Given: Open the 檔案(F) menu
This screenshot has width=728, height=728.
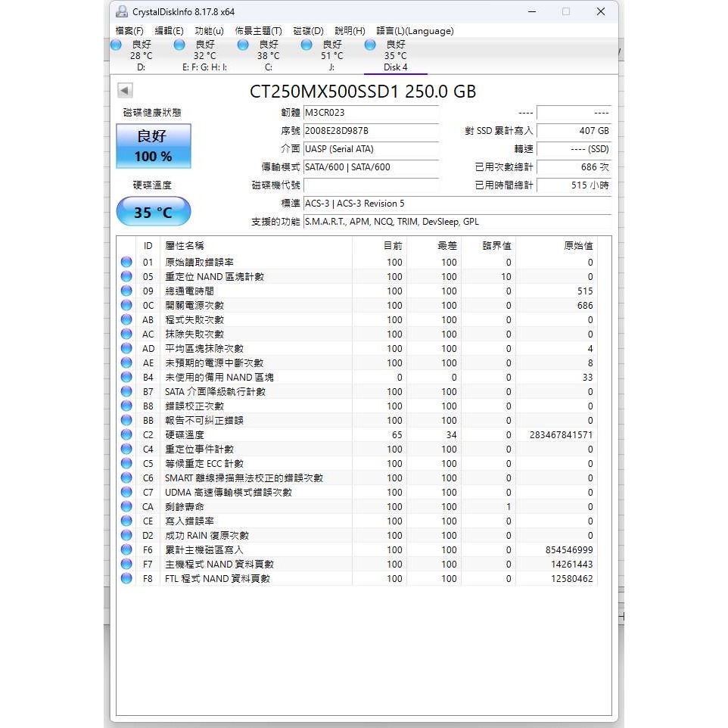Looking at the screenshot, I should (x=129, y=30).
